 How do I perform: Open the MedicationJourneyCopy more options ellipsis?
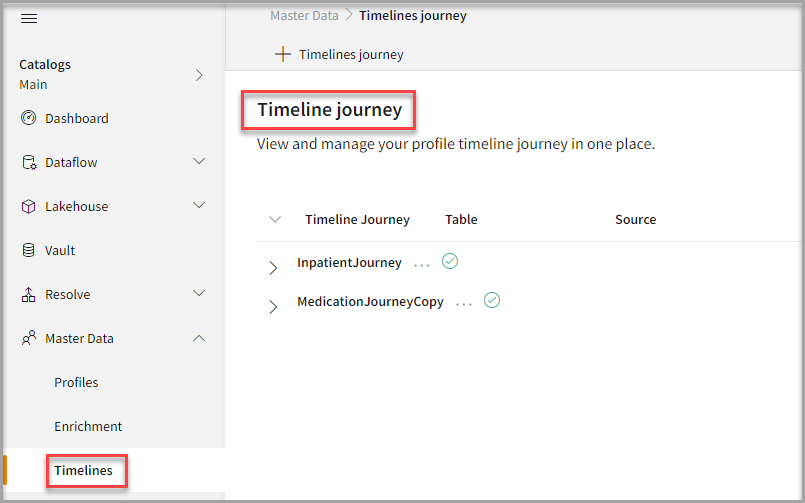pos(464,303)
